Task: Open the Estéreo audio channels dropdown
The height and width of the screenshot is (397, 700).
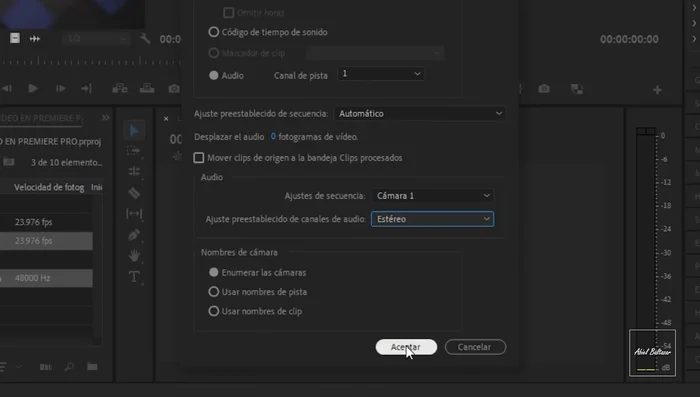Action: coord(433,219)
